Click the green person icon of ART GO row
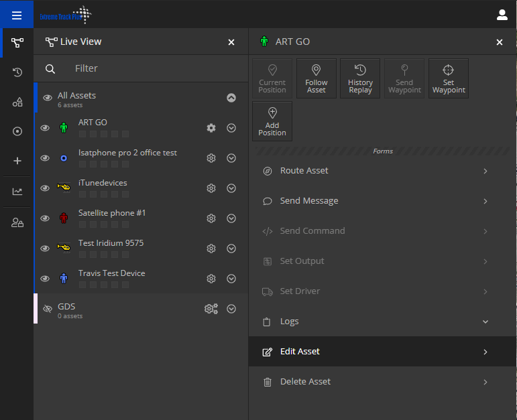 coord(64,127)
